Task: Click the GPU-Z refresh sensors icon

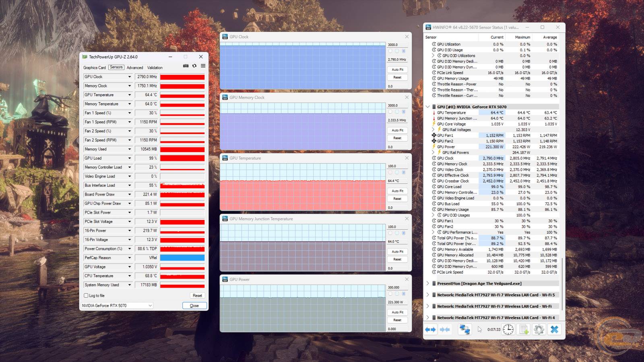Action: point(194,66)
